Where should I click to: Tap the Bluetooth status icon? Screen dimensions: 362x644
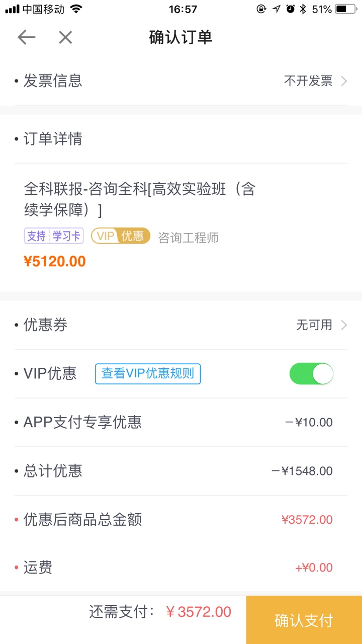click(303, 9)
